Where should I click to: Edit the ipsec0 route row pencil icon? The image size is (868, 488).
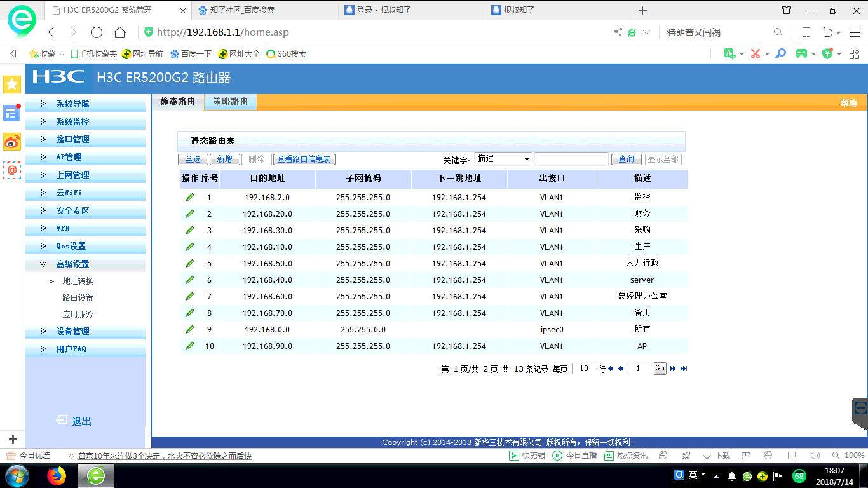coord(189,330)
